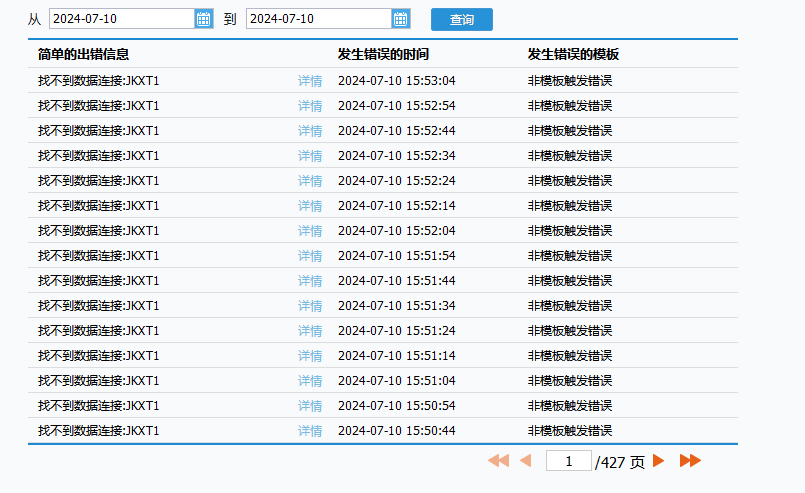Select the 简单的出错信息 column header
Viewport: 805px width, 493px height.
click(83, 54)
